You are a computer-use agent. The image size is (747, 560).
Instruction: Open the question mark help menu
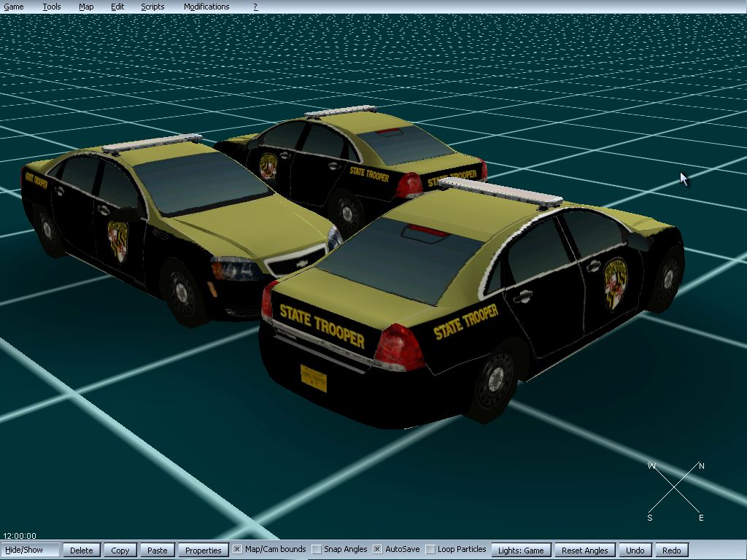(x=255, y=7)
